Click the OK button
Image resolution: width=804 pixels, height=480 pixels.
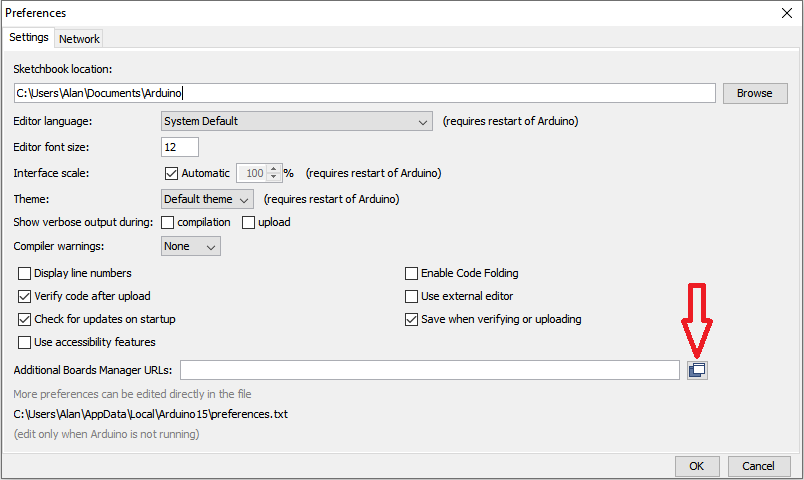(x=697, y=466)
